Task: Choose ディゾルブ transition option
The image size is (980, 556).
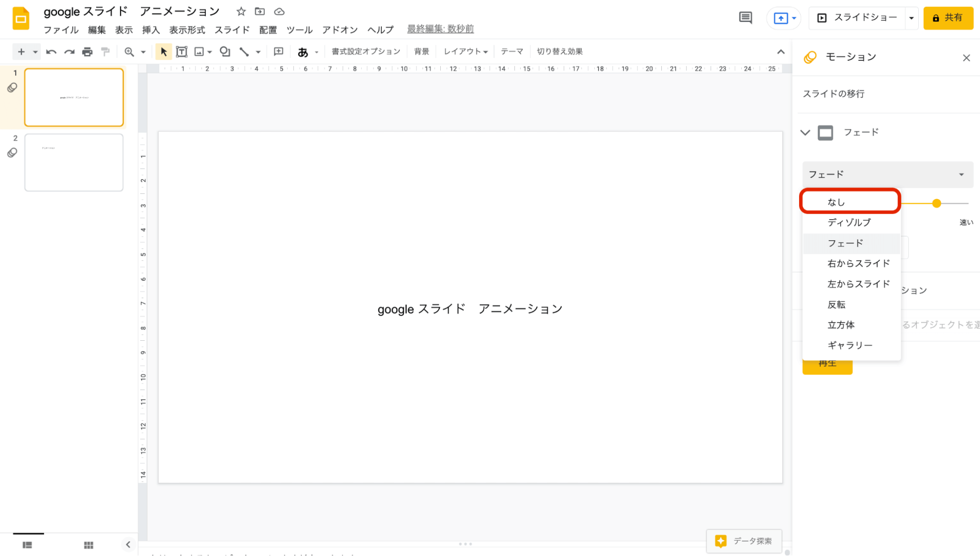Action: (851, 223)
